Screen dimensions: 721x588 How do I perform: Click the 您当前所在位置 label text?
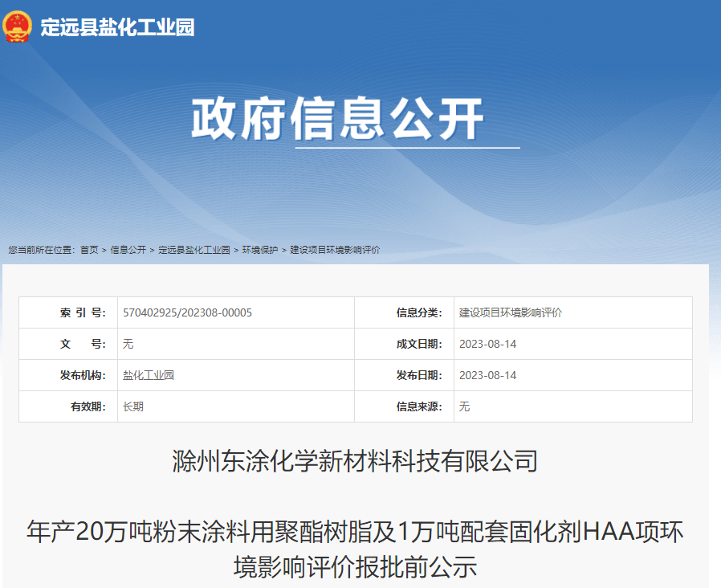(x=42, y=250)
